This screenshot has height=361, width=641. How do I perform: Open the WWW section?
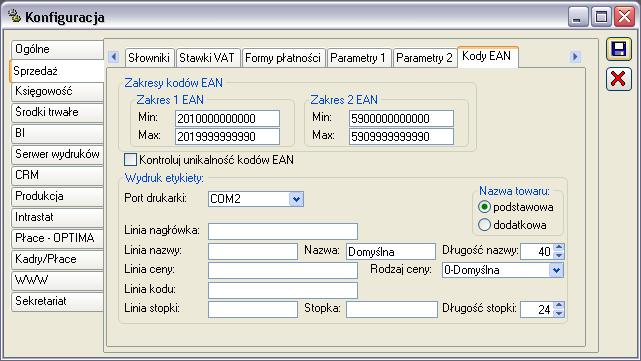tap(57, 280)
